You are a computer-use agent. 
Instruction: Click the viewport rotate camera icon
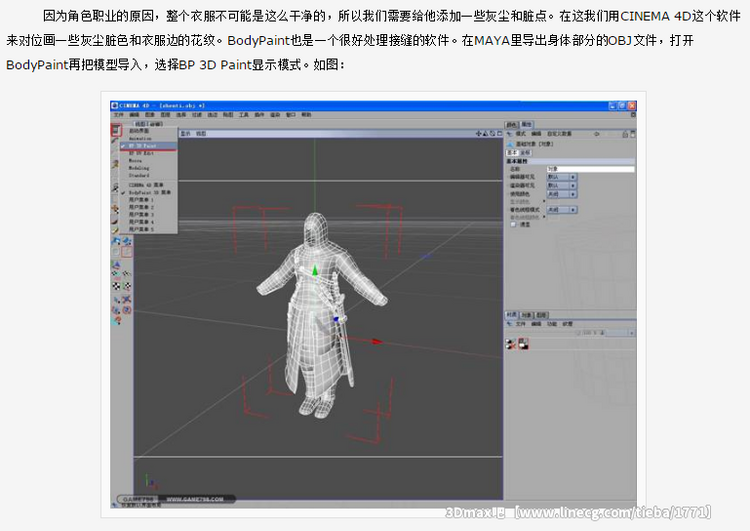coord(492,133)
